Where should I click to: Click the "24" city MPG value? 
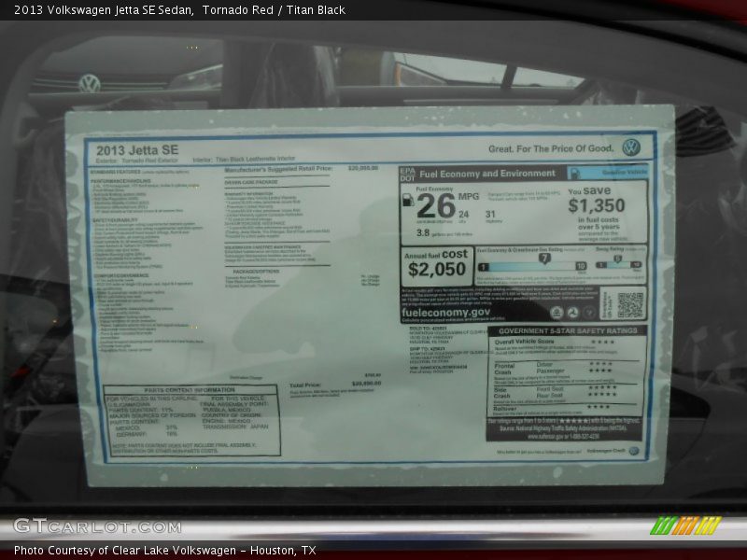(463, 215)
